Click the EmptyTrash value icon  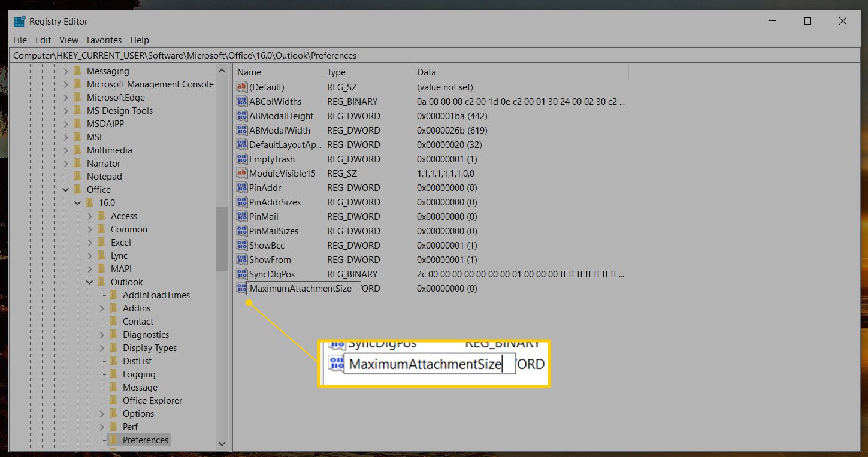241,159
